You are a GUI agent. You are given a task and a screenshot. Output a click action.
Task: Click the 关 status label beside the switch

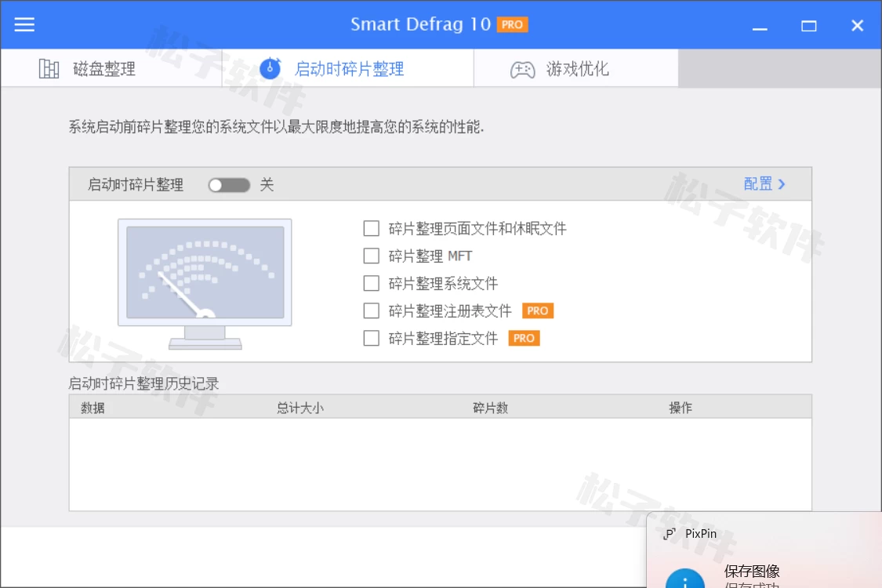click(x=267, y=184)
